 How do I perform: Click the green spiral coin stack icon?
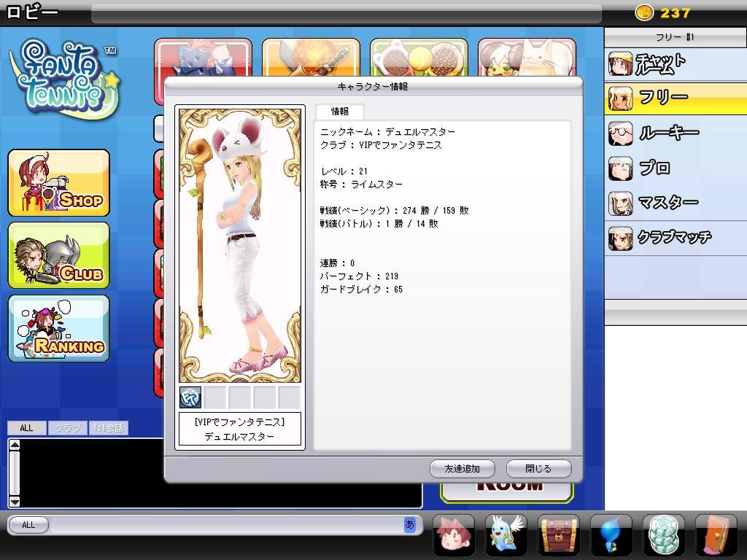coord(664,534)
